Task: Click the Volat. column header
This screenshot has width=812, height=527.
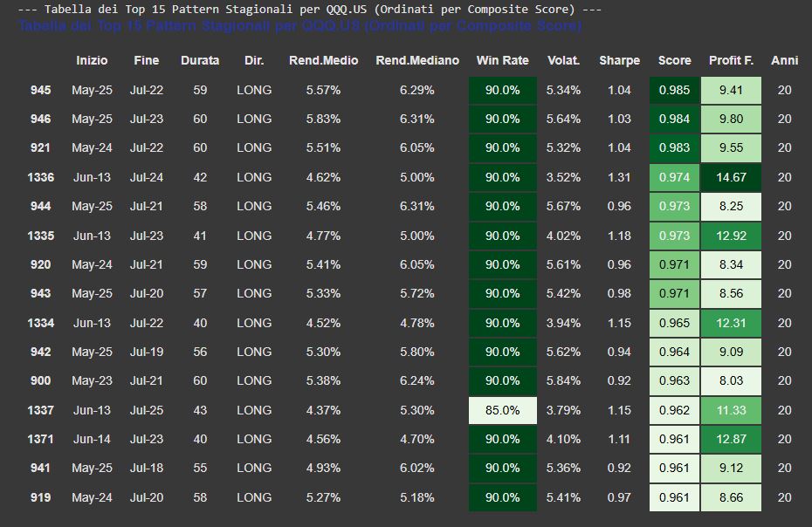Action: 563,60
